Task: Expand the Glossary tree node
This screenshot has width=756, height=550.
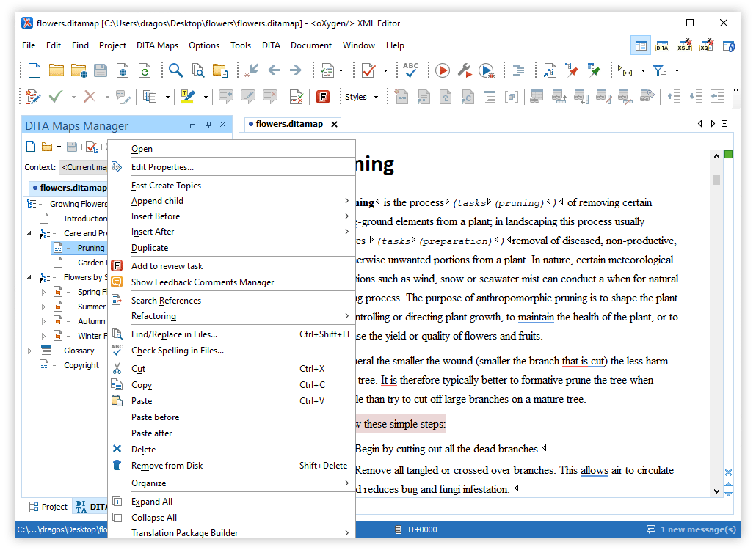Action: [x=29, y=351]
